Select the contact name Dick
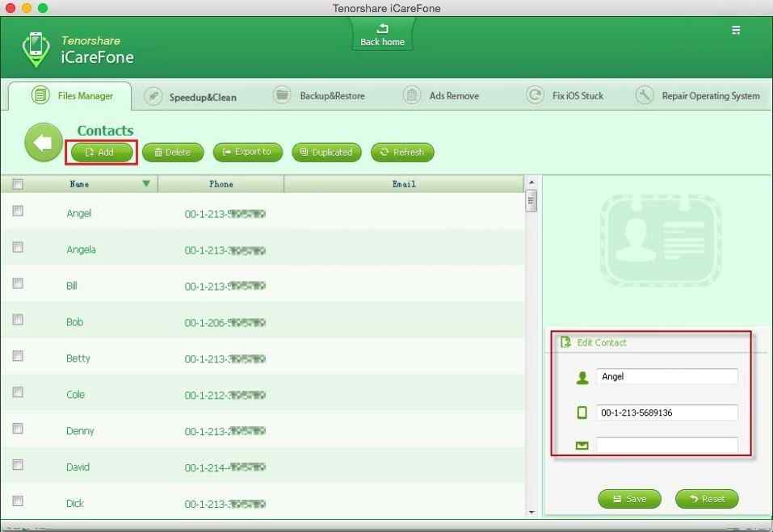 click(x=75, y=504)
